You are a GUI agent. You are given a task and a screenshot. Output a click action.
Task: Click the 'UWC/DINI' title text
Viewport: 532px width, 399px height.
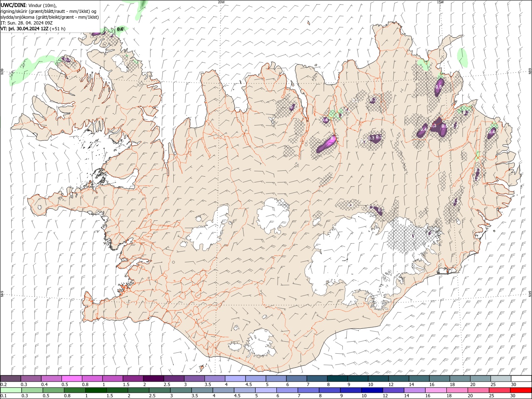click(x=13, y=5)
